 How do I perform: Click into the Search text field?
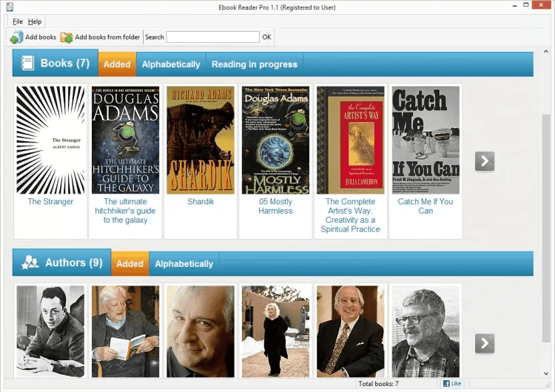click(212, 37)
